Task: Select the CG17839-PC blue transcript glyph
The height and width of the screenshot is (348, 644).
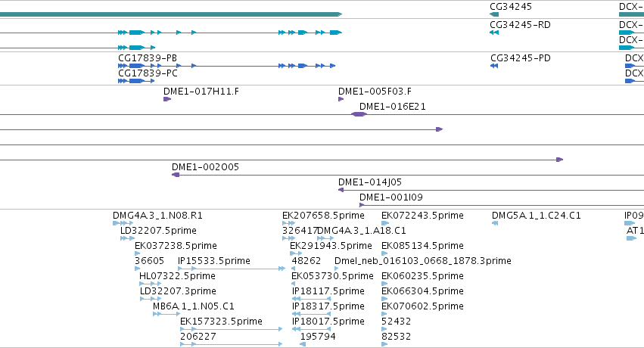Action: pos(136,81)
